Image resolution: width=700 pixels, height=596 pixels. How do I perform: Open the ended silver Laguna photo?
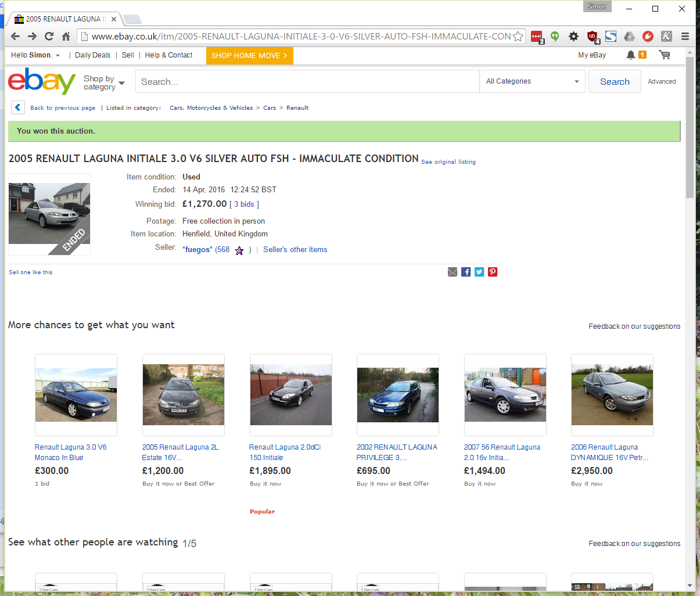(49, 214)
